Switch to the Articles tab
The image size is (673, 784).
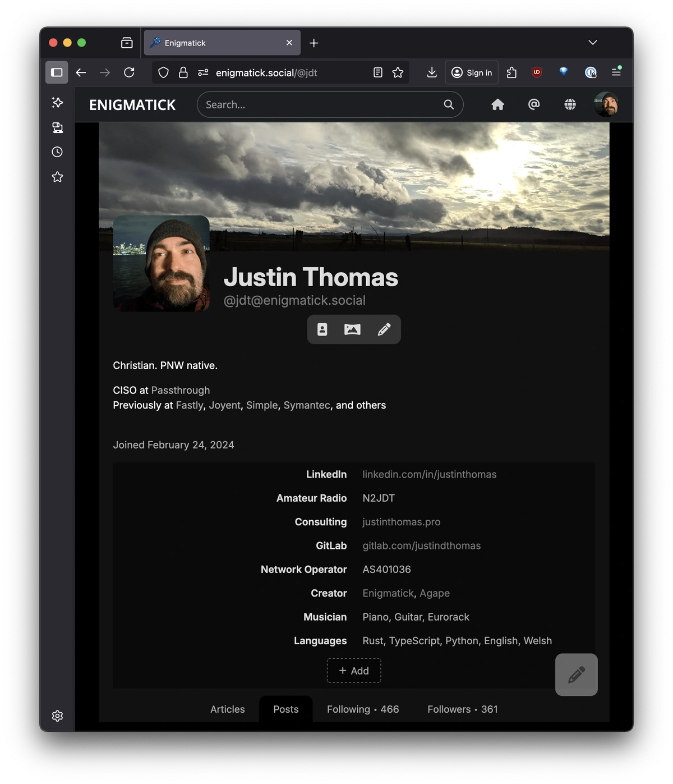(x=227, y=709)
